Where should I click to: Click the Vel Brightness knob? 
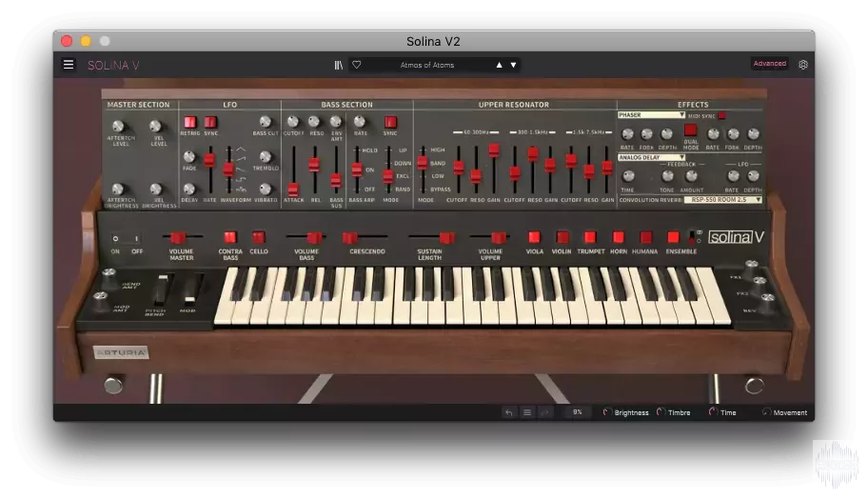[x=155, y=189]
